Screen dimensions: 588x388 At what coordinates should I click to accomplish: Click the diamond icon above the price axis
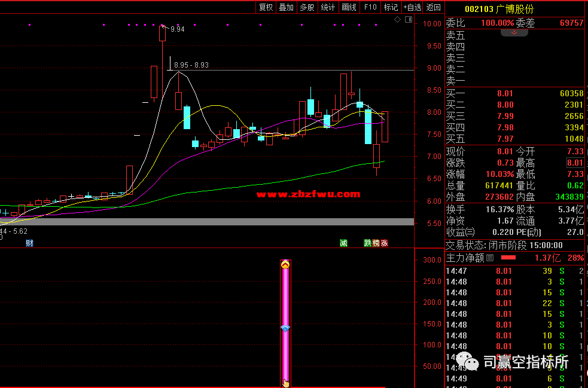point(397,20)
